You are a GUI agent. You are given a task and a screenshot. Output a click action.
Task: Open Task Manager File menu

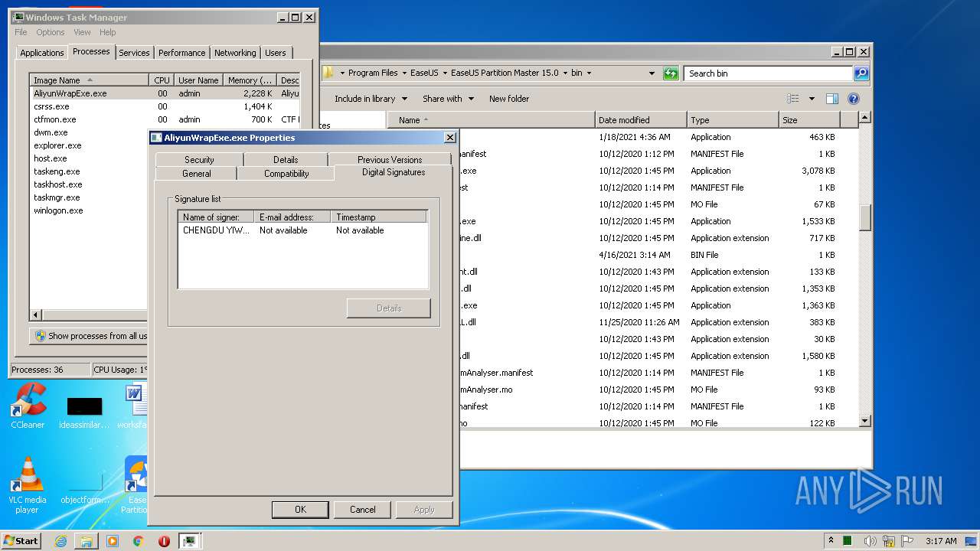tap(21, 32)
